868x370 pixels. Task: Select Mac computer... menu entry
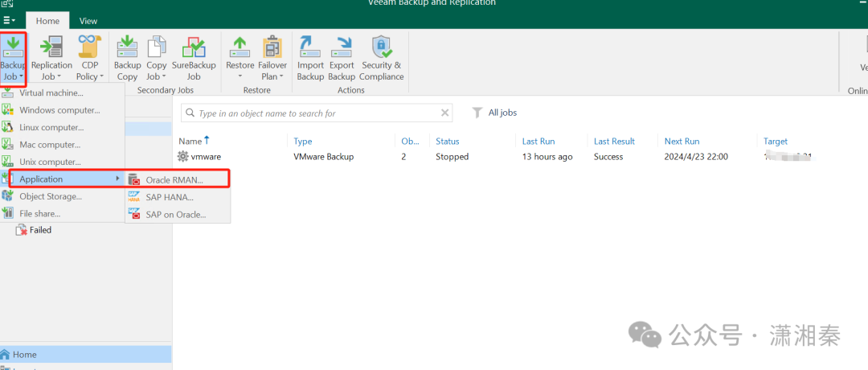coord(63,145)
